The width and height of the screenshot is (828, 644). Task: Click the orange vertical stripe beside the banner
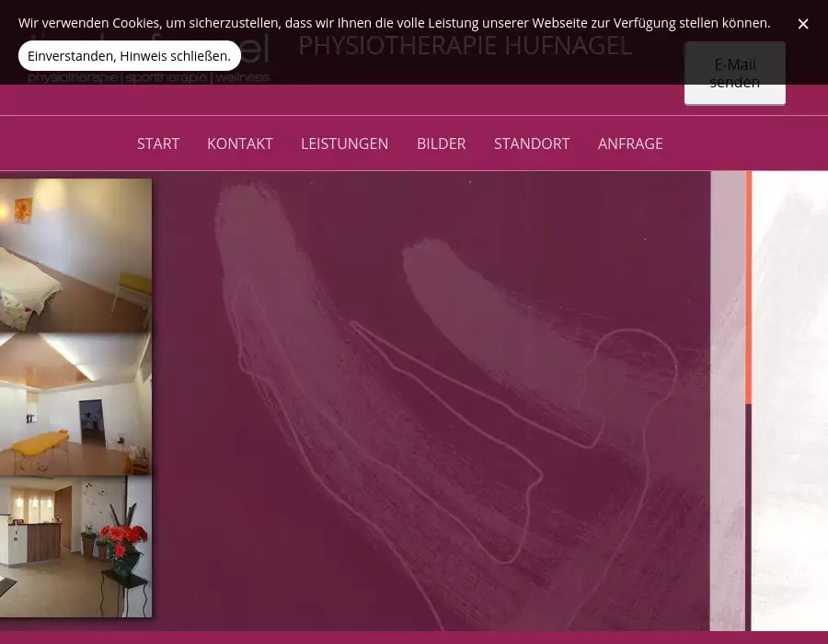coord(749,287)
